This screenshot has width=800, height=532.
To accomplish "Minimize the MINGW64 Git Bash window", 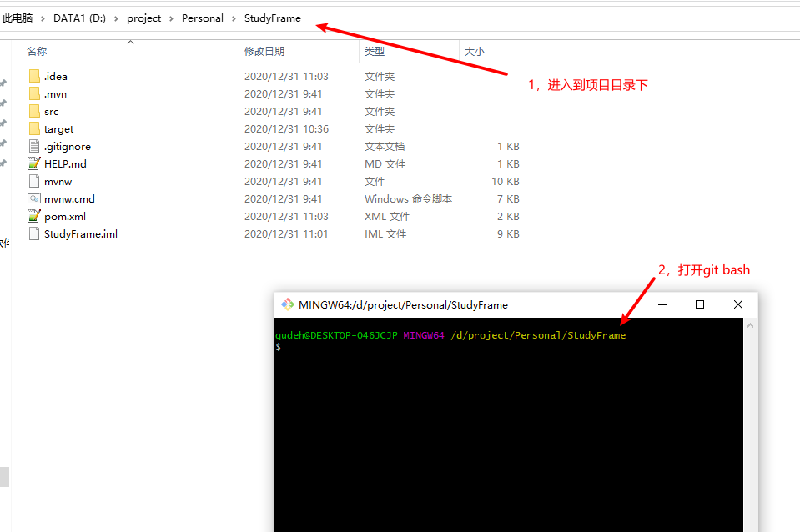I will point(662,304).
